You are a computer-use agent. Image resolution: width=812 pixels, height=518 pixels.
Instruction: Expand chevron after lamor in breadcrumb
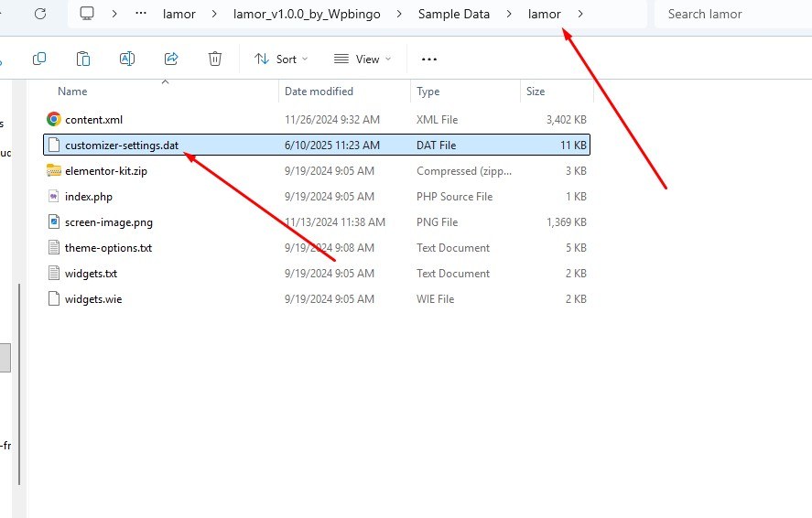click(x=580, y=14)
